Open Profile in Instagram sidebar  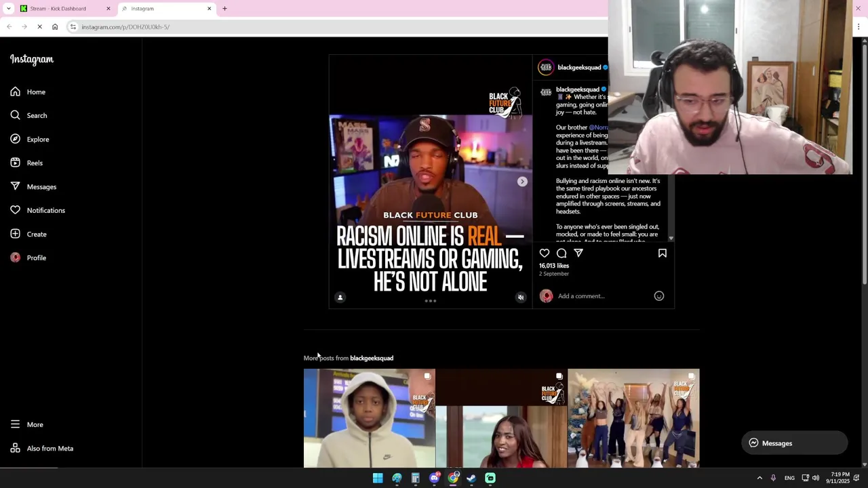pos(28,258)
